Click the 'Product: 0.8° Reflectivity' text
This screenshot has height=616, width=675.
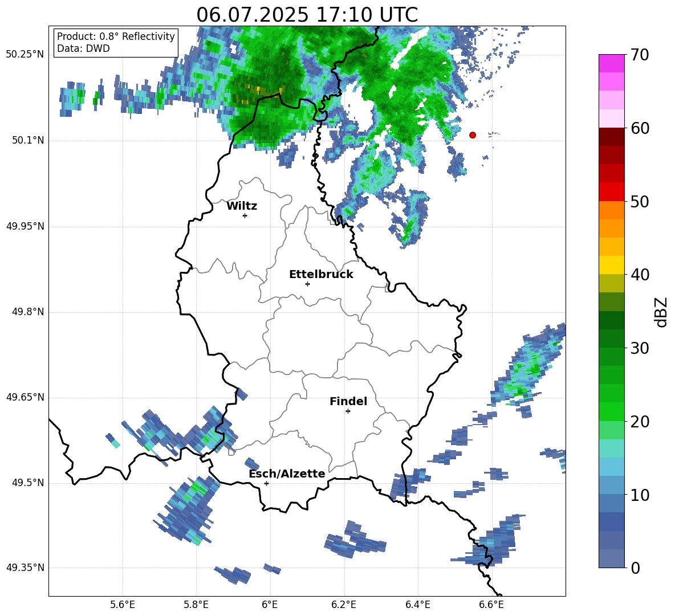116,36
